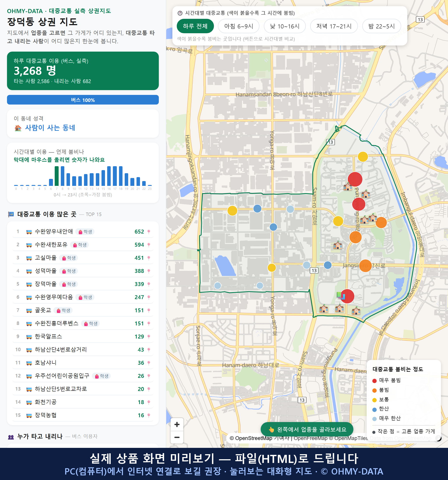Click the blue 한산 legend swatch
The image size is (448, 480).
click(374, 410)
